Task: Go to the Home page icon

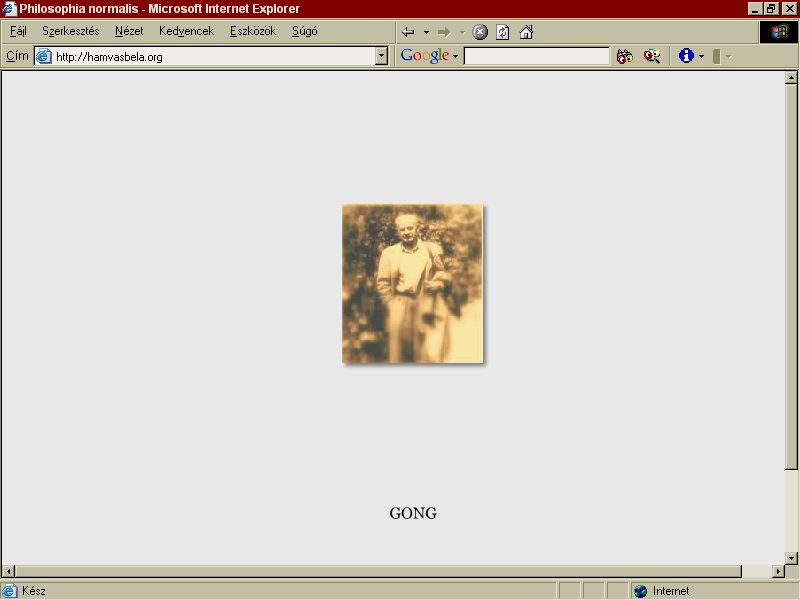Action: pos(526,32)
